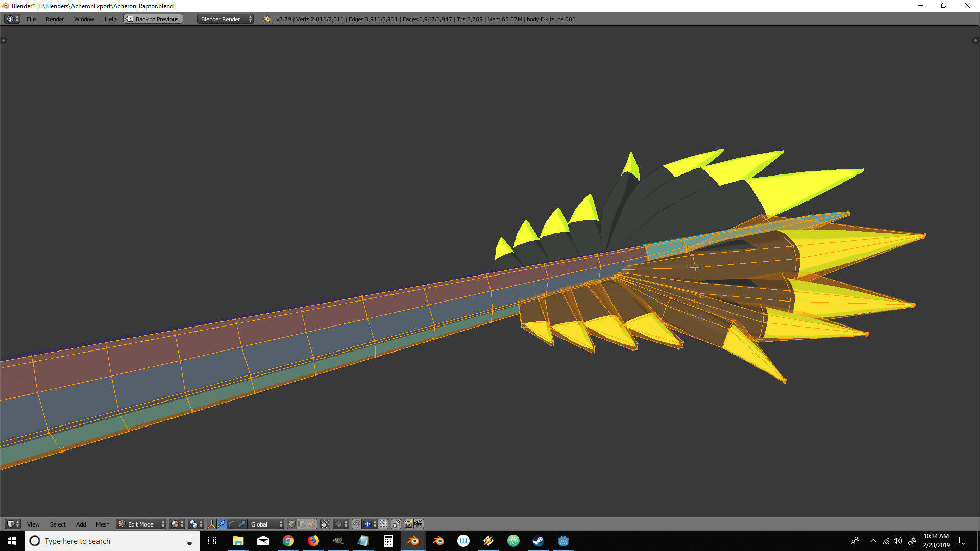Switch to edge select mode
This screenshot has height=551, width=980.
(x=302, y=524)
